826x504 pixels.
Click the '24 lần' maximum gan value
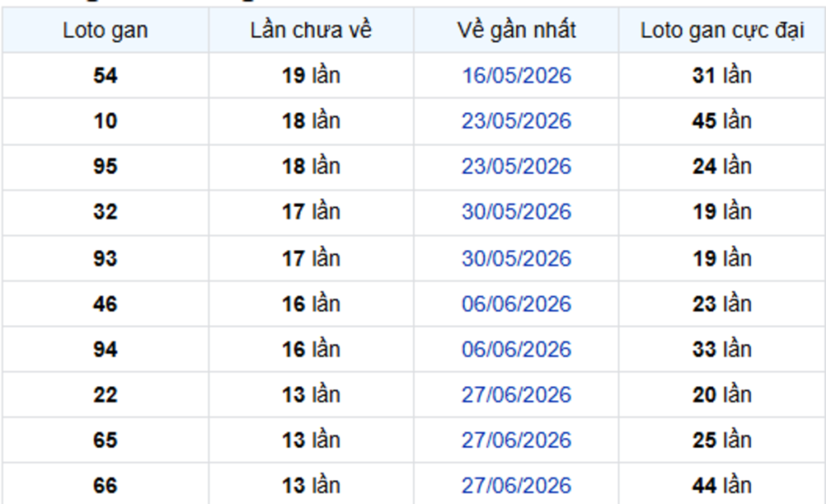click(722, 166)
